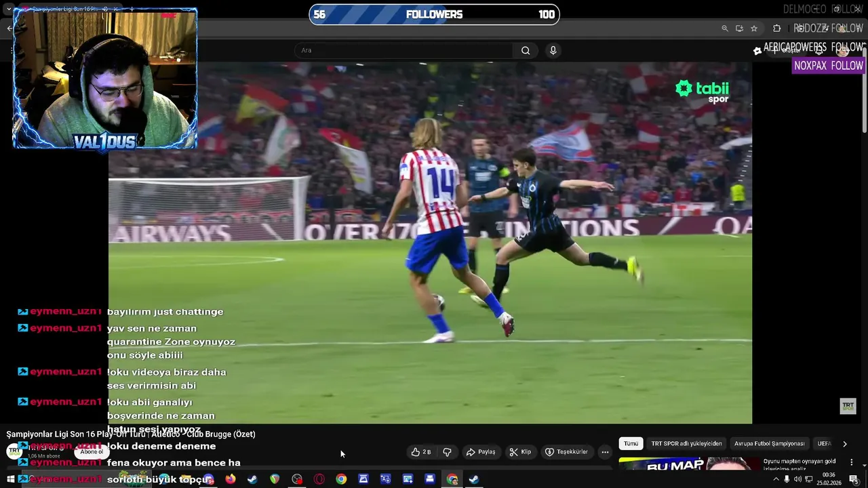Image resolution: width=868 pixels, height=488 pixels.
Task: Click the YouTube search magnifier button
Action: coord(526,50)
